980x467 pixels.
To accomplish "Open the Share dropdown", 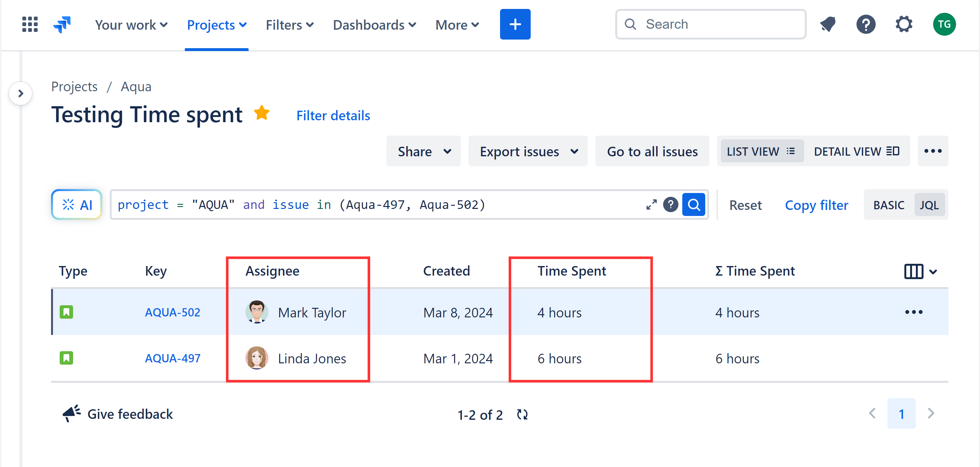I will click(423, 151).
